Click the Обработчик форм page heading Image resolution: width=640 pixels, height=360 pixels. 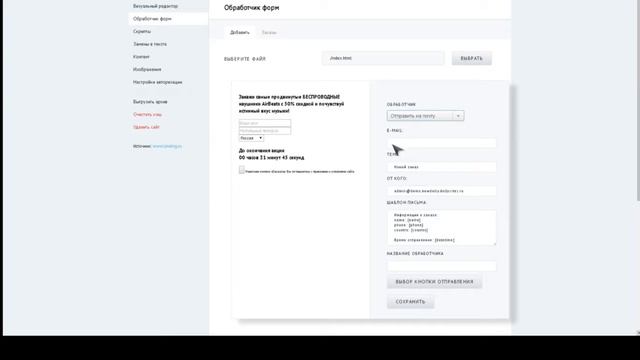(x=251, y=8)
